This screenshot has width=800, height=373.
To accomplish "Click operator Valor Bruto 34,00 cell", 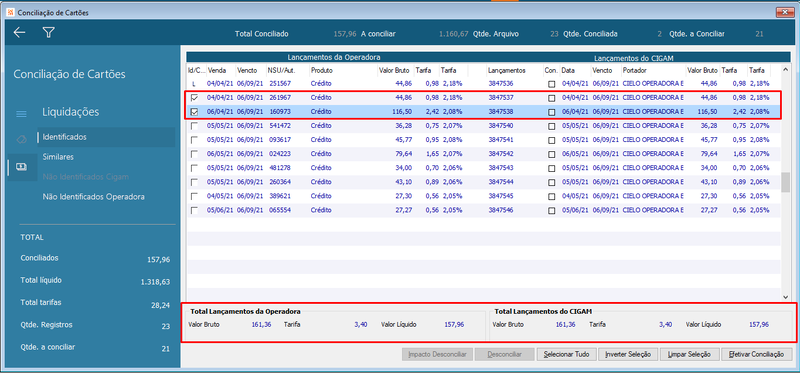I will tap(403, 168).
